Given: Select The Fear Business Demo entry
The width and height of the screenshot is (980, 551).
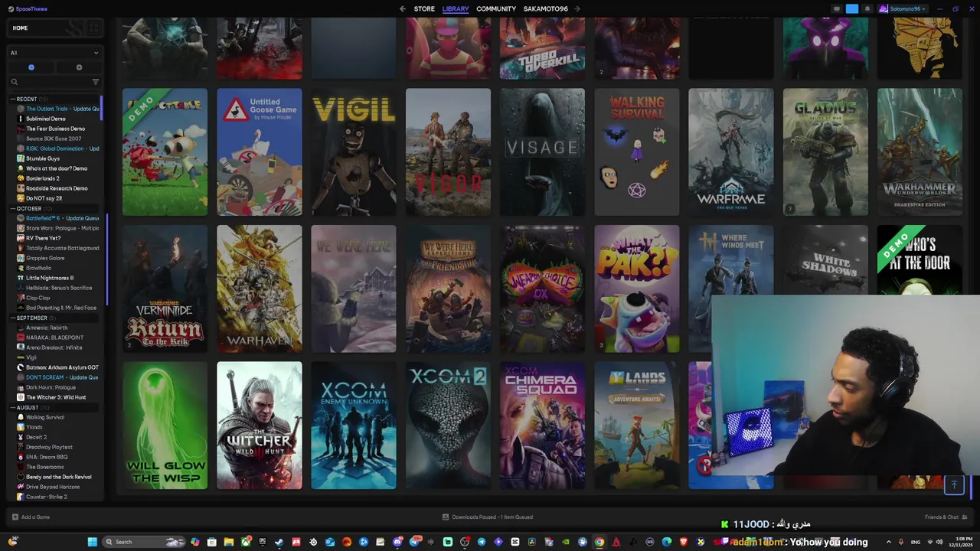Looking at the screenshot, I should click(x=57, y=129).
